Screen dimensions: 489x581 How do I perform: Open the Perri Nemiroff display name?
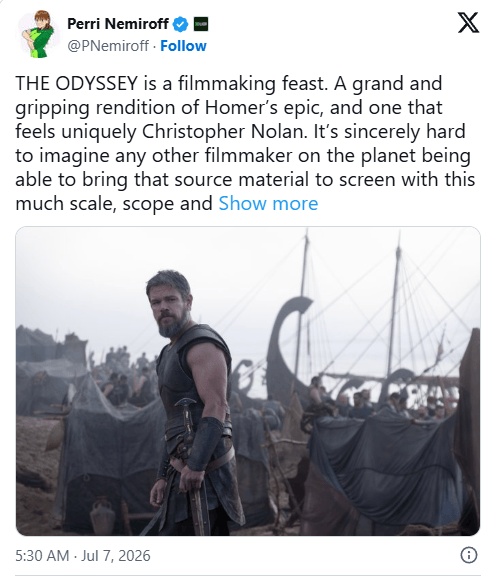tap(118, 24)
